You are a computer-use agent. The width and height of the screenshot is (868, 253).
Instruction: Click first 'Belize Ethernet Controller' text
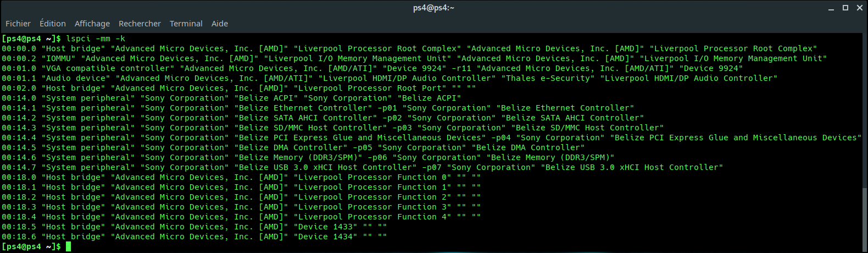tap(305, 108)
